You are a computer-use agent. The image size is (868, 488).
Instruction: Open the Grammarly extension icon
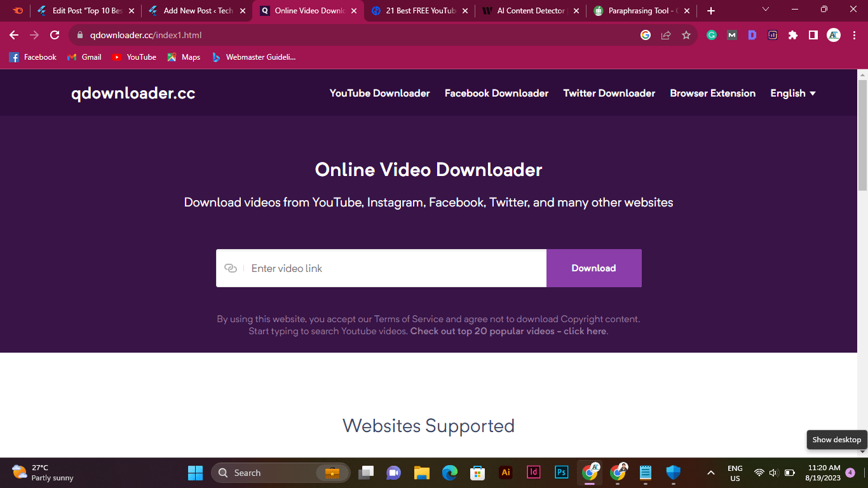point(712,36)
